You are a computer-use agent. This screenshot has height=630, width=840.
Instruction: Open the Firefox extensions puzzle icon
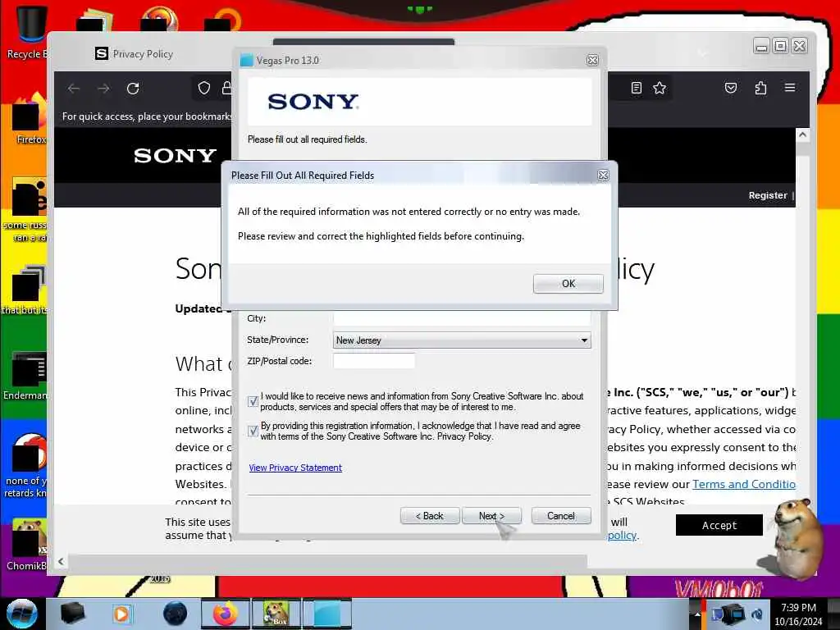tap(760, 88)
